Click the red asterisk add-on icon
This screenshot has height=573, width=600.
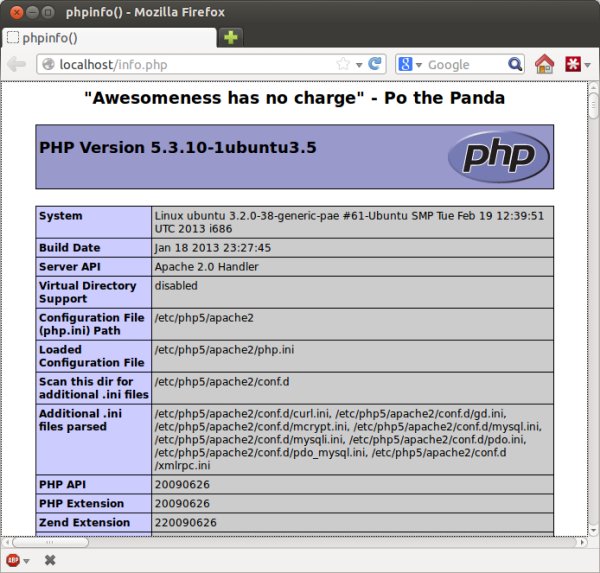[x=573, y=64]
